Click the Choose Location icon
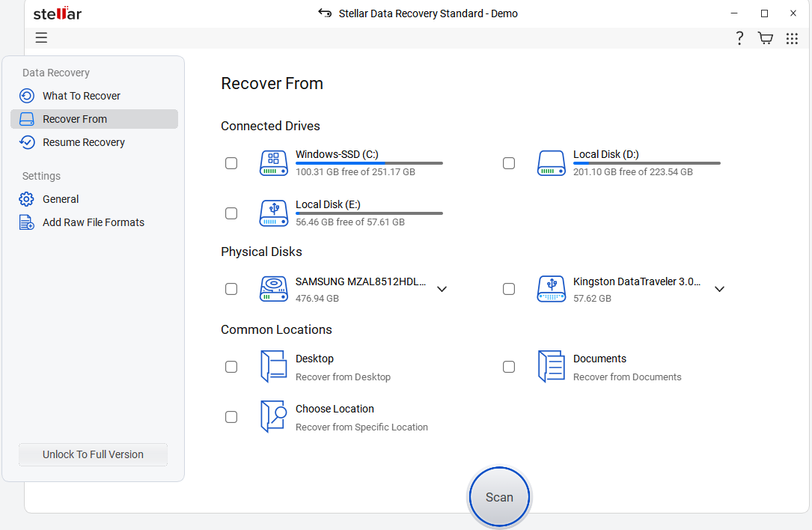The width and height of the screenshot is (812, 530). tap(273, 416)
